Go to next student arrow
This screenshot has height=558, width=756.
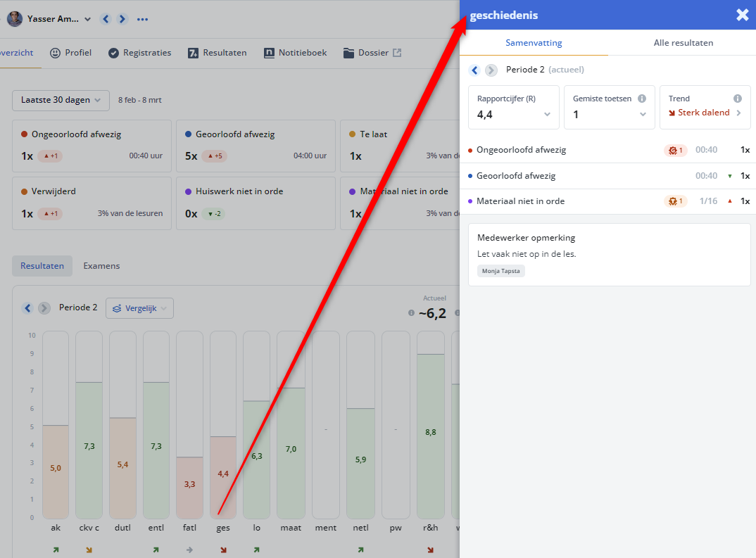pos(122,19)
